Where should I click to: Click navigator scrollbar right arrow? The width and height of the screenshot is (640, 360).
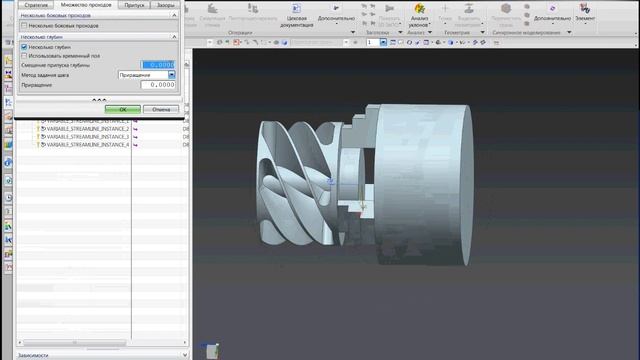click(185, 342)
